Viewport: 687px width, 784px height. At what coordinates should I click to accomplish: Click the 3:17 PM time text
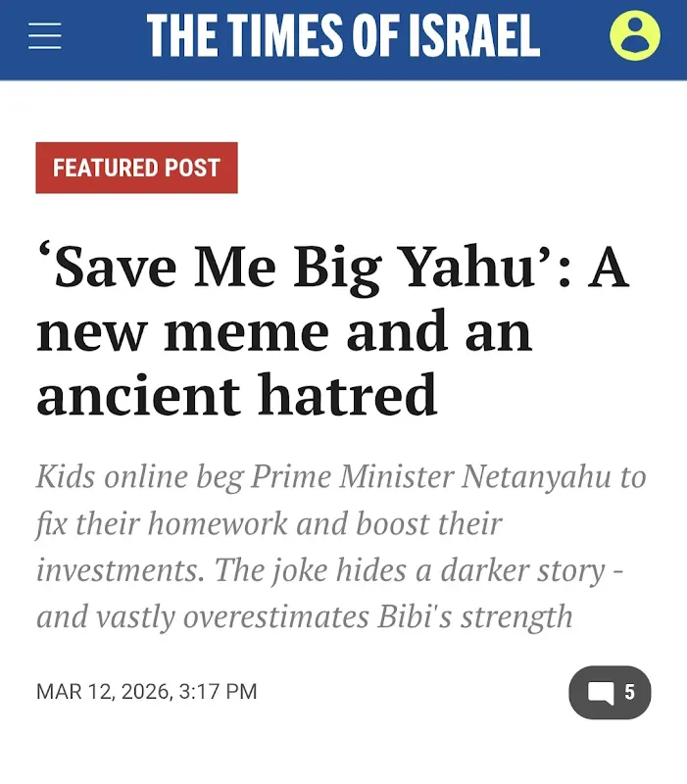(218, 692)
